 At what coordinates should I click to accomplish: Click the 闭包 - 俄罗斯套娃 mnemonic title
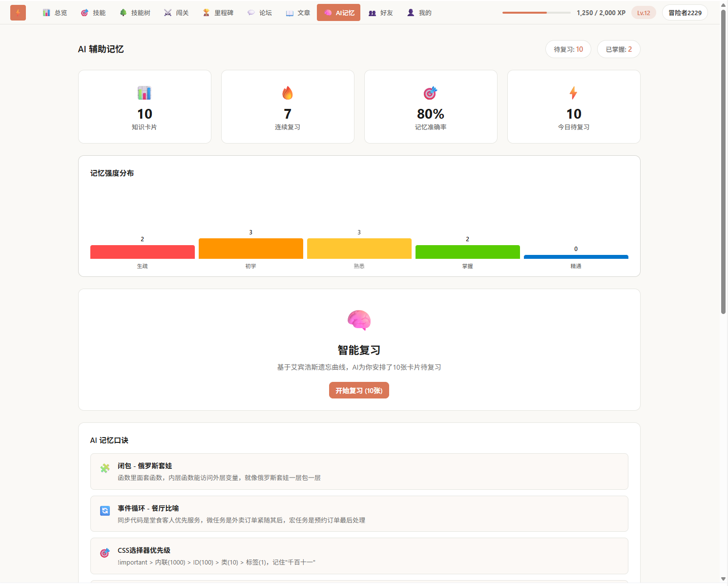click(x=145, y=466)
